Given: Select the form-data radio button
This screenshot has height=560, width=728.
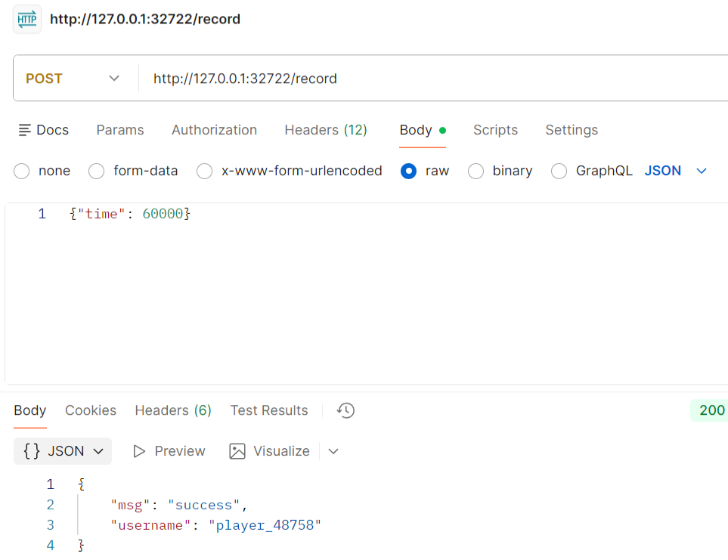Looking at the screenshot, I should [x=97, y=171].
